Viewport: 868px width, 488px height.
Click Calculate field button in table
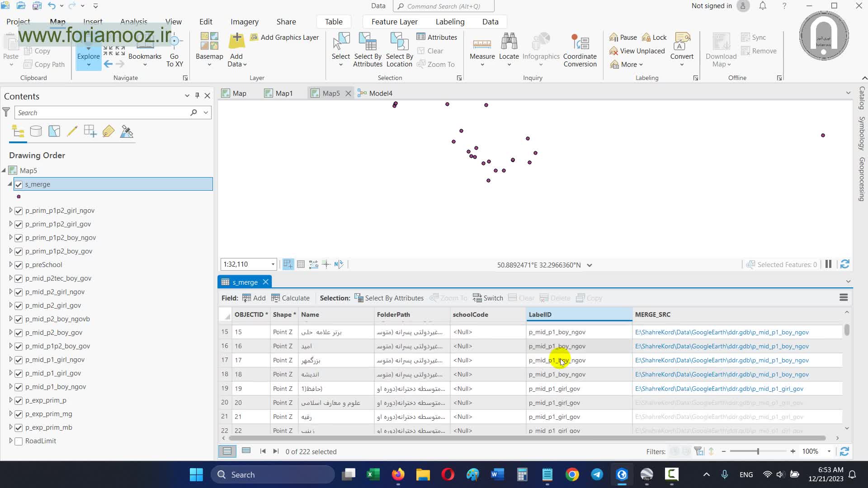pos(290,298)
